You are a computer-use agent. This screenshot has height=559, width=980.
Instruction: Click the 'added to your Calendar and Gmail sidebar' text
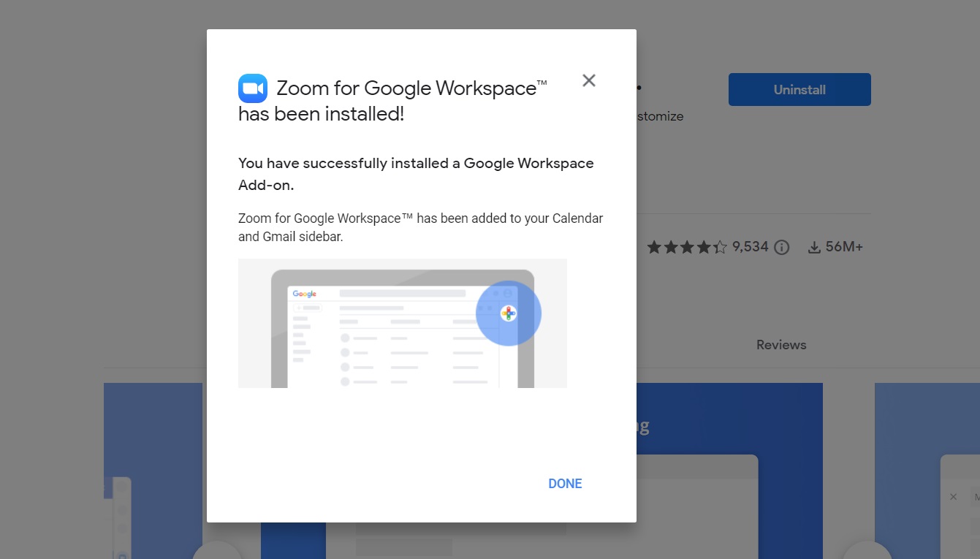pos(421,227)
